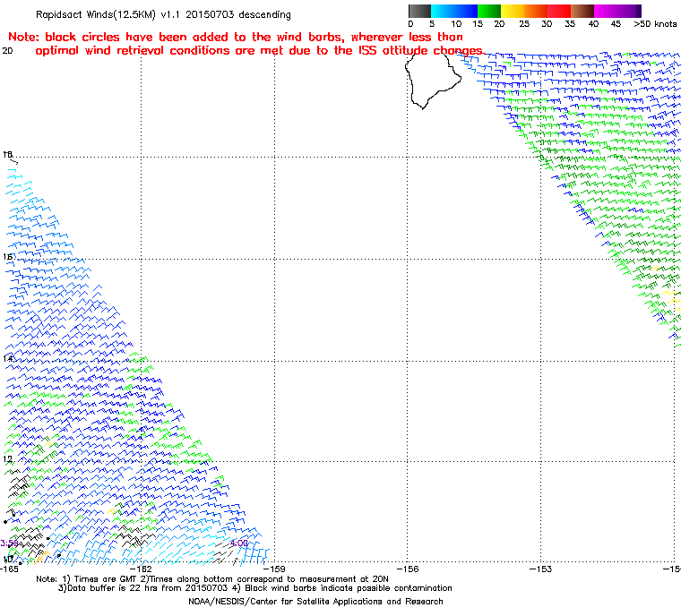Click the latitude label '16'
Image resolution: width=681 pixels, height=616 pixels.
point(8,257)
